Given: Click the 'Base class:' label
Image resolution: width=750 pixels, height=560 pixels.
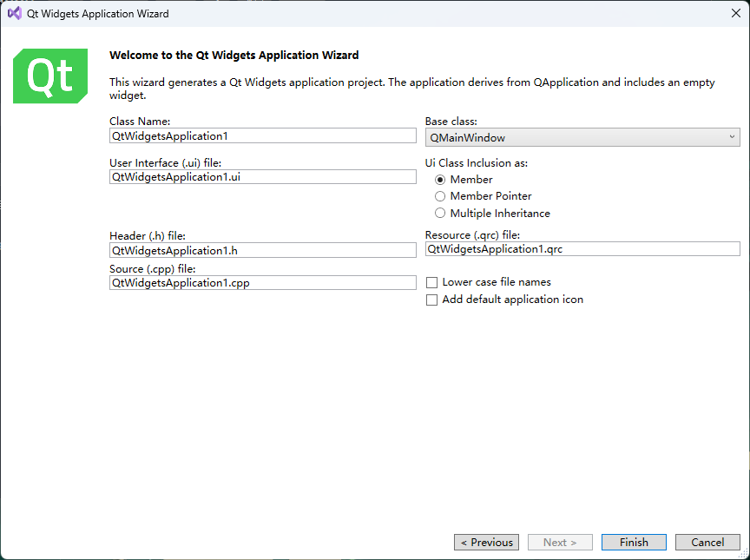Looking at the screenshot, I should (451, 122).
